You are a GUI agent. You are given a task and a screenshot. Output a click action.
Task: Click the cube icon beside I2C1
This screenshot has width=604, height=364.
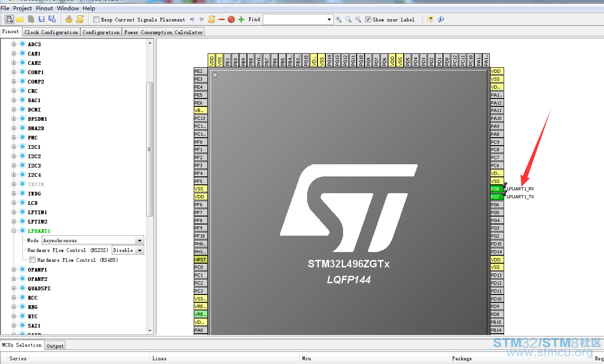22,147
